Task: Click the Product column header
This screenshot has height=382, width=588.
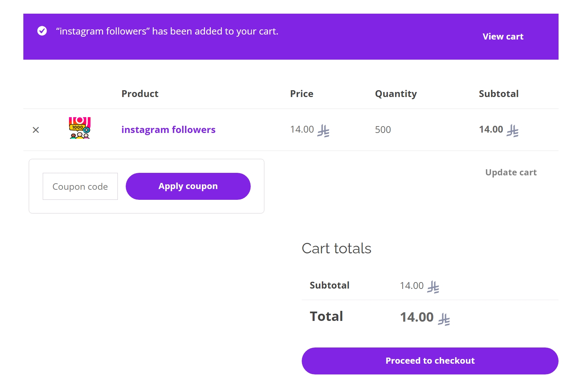Action: 140,94
